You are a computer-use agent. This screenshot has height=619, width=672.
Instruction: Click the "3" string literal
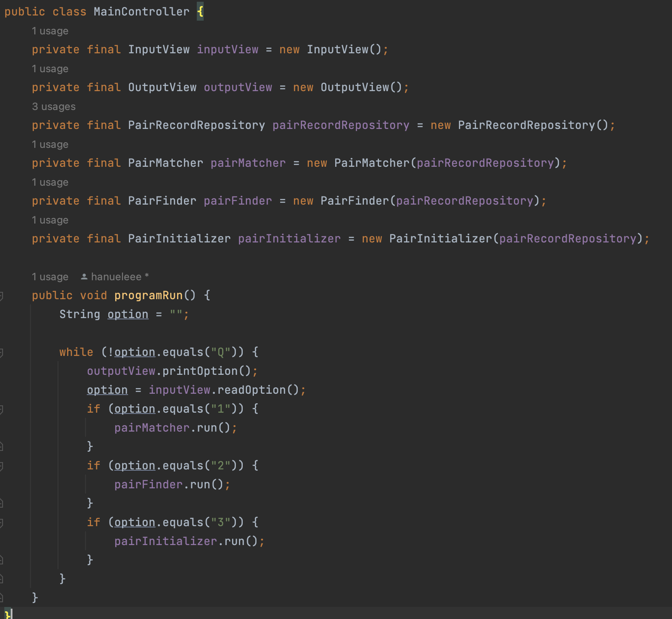point(221,522)
